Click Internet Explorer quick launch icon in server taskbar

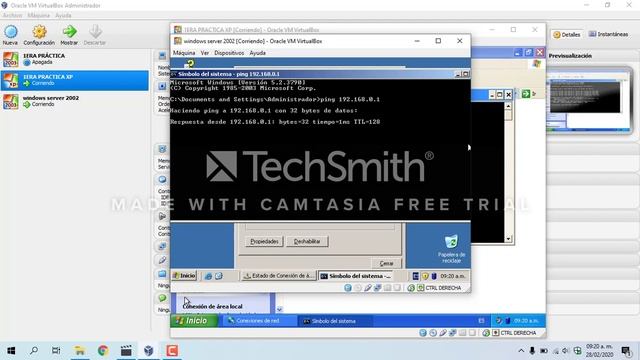[x=208, y=276]
